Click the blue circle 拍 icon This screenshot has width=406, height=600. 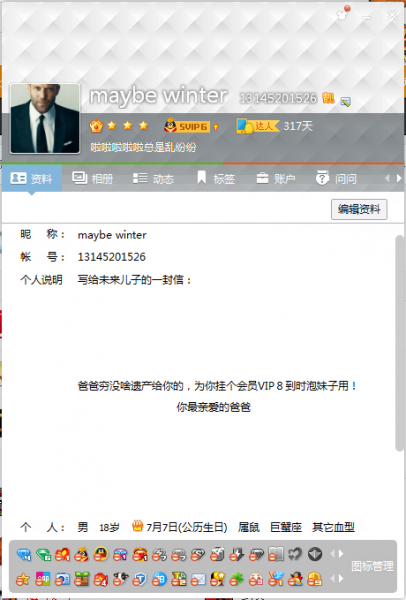159,579
